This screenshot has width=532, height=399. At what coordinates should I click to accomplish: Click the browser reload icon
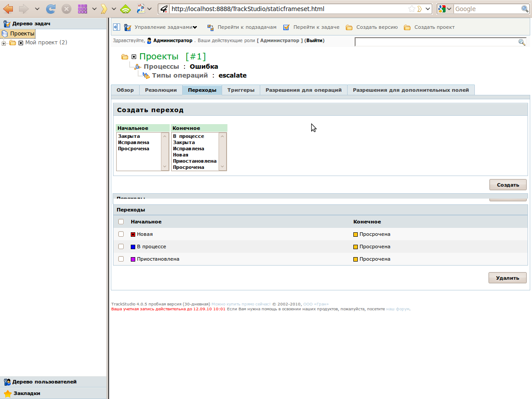(51, 8)
